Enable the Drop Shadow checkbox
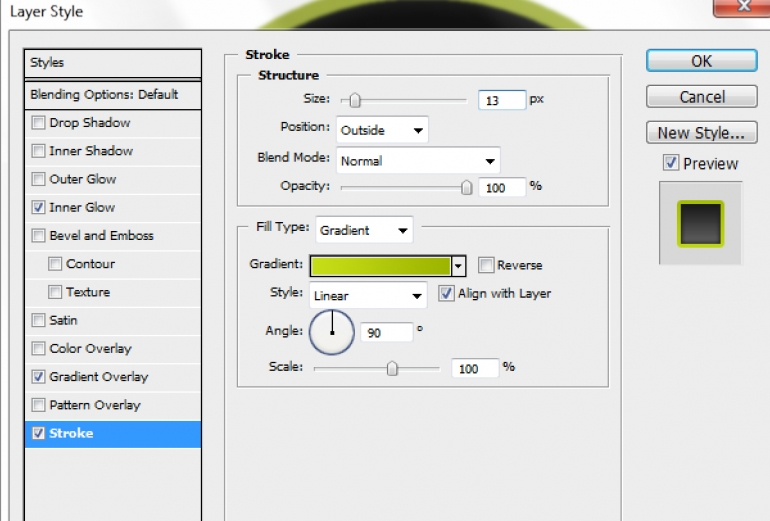This screenshot has height=521, width=770. click(x=38, y=122)
